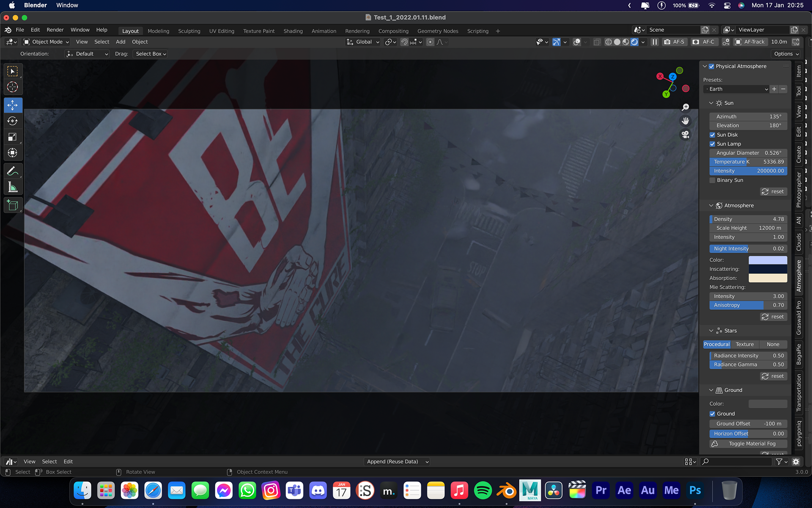Click the Stars reset button
The width and height of the screenshot is (812, 508).
pos(773,376)
